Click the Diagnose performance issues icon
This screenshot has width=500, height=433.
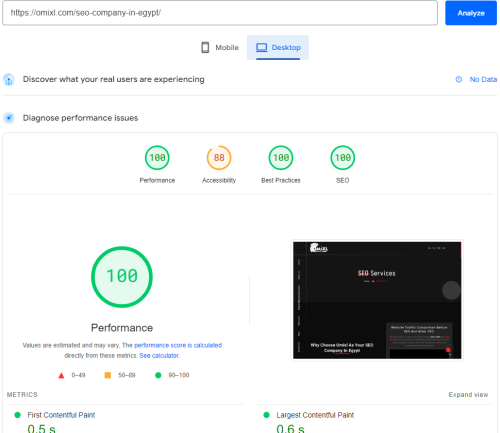(9, 118)
